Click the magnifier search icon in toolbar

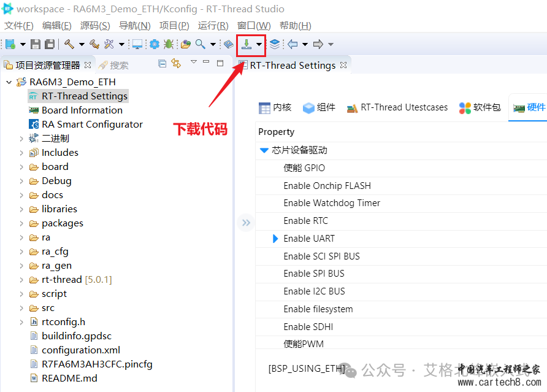coord(201,44)
